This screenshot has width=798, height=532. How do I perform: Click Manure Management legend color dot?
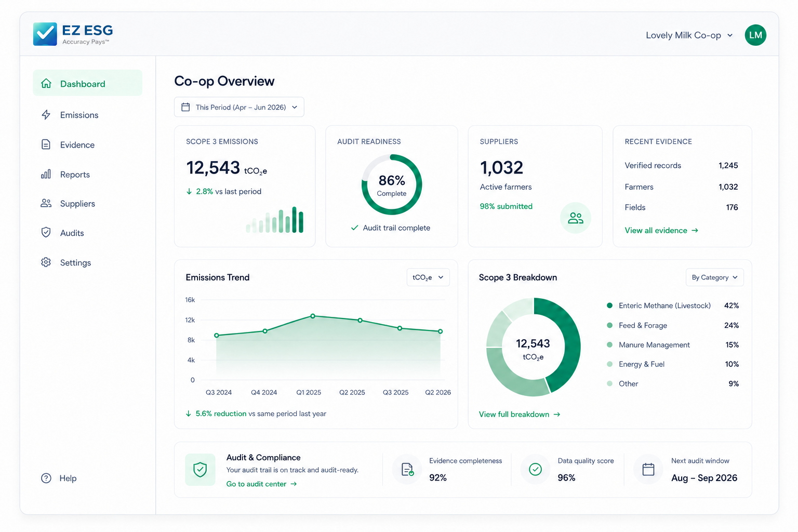(x=609, y=344)
